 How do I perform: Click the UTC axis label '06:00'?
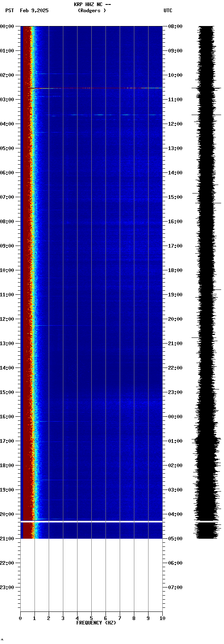click(x=175, y=563)
